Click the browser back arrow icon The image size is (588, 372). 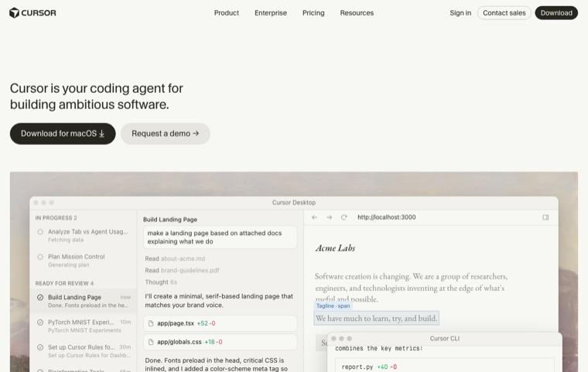[x=314, y=217]
